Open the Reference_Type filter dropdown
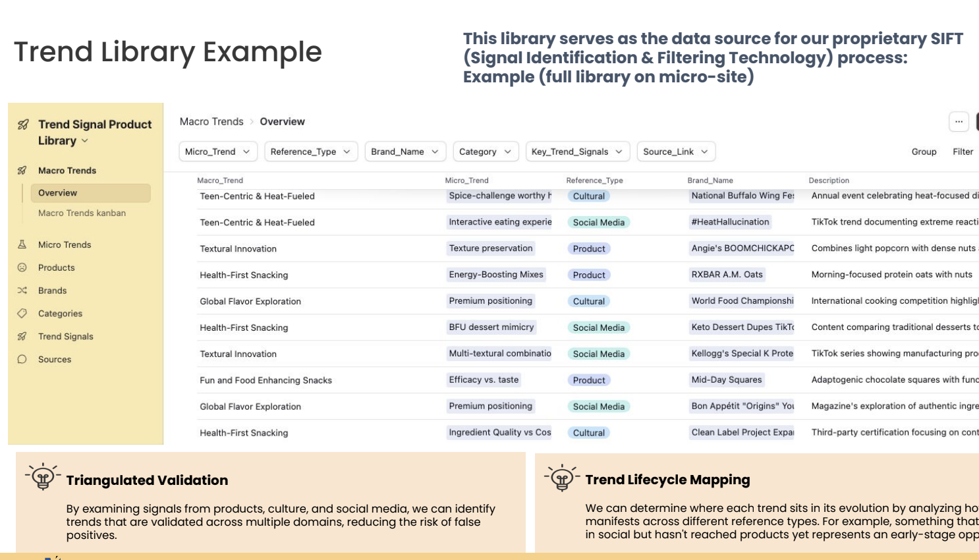Viewport: 979px width, 560px height. point(311,152)
